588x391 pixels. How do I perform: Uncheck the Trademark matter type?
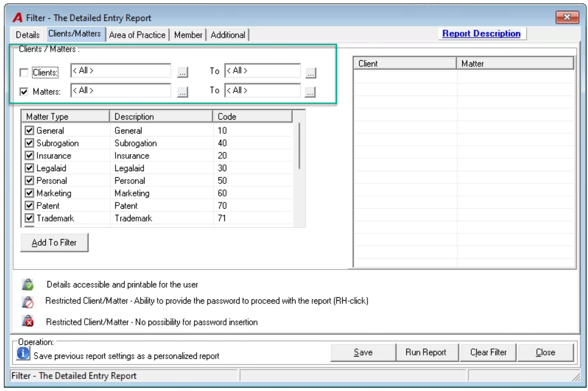click(x=30, y=218)
